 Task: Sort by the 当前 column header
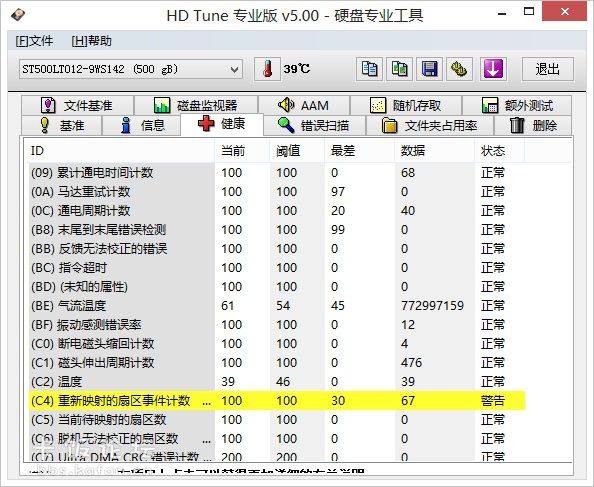(x=242, y=151)
